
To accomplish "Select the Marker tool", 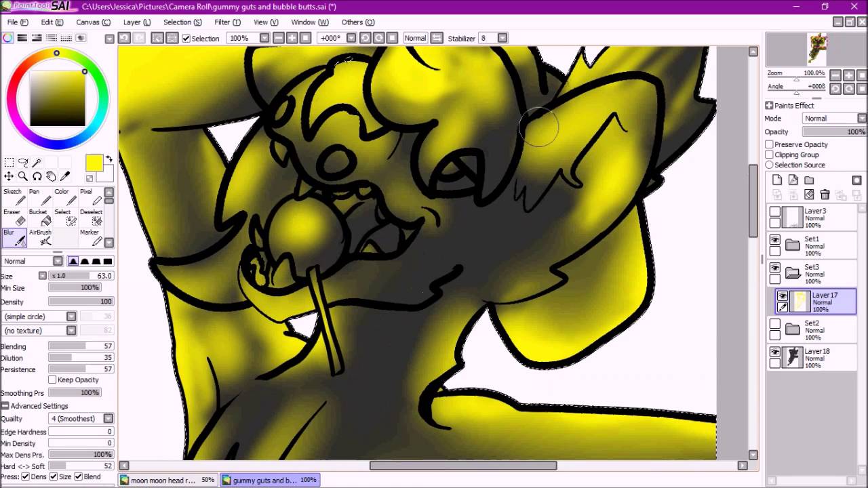I will pyautogui.click(x=90, y=237).
